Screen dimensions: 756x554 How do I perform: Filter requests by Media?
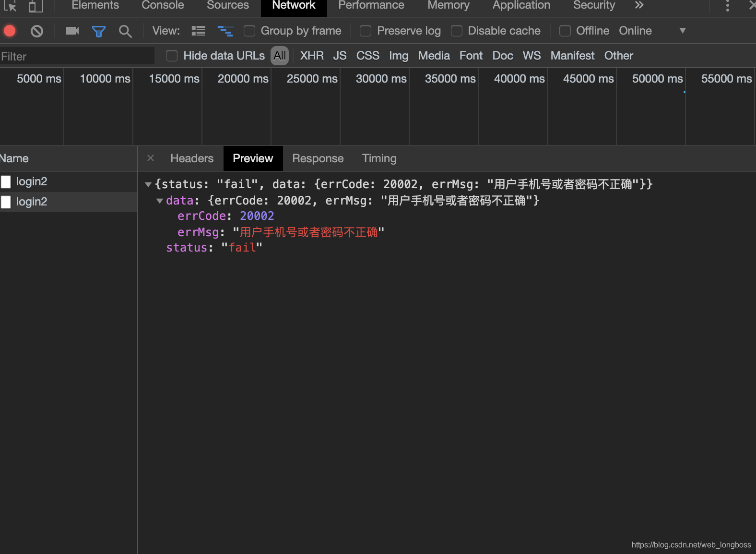pos(434,56)
